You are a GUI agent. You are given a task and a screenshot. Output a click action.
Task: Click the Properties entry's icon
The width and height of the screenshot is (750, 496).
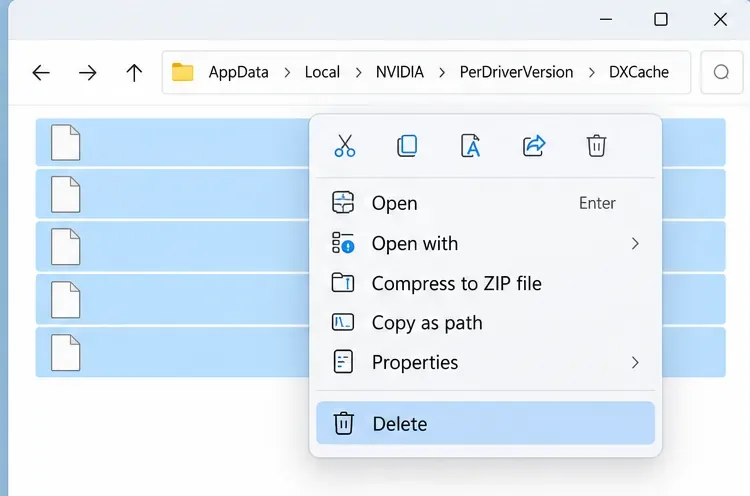(x=343, y=362)
